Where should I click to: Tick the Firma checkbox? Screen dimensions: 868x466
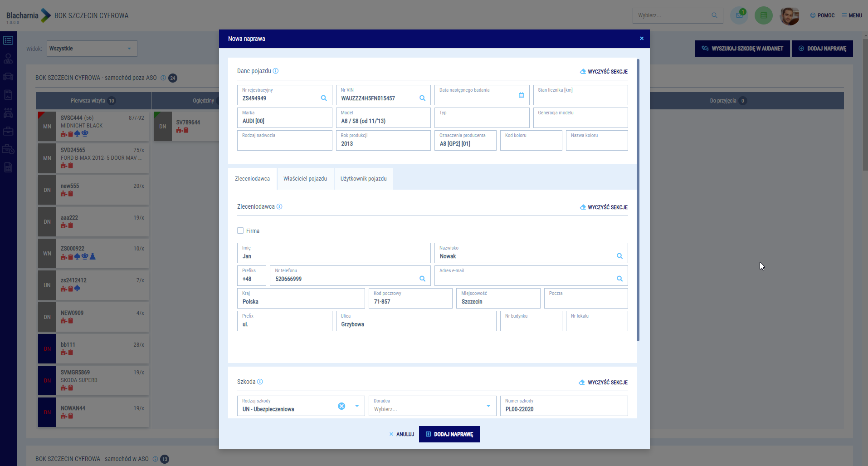point(240,231)
